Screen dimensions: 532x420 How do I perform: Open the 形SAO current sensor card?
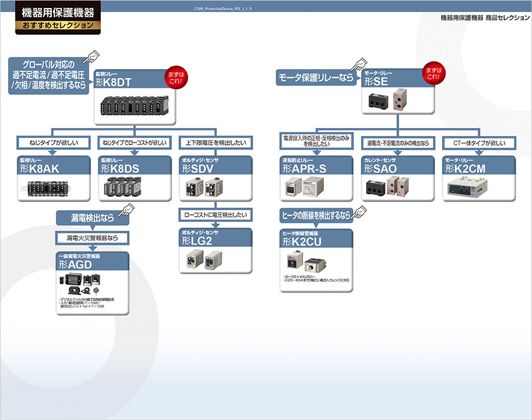pyautogui.click(x=398, y=178)
